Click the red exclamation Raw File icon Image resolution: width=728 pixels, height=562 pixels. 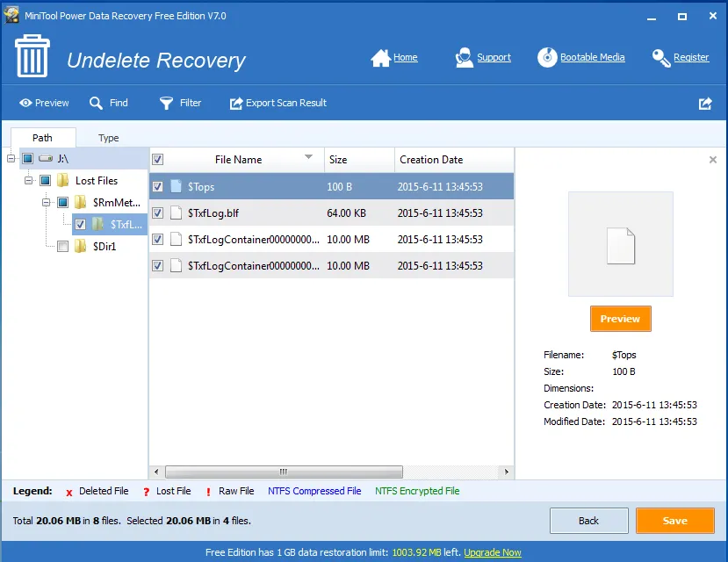pos(208,492)
